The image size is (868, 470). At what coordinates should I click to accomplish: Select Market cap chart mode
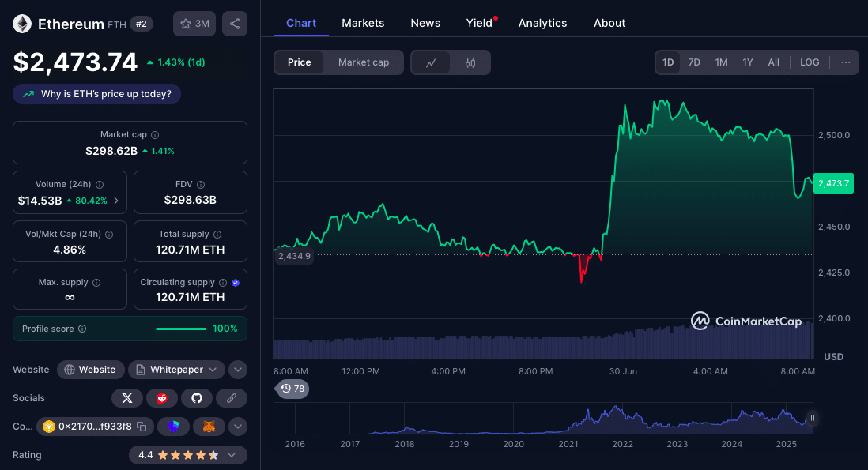pyautogui.click(x=364, y=62)
